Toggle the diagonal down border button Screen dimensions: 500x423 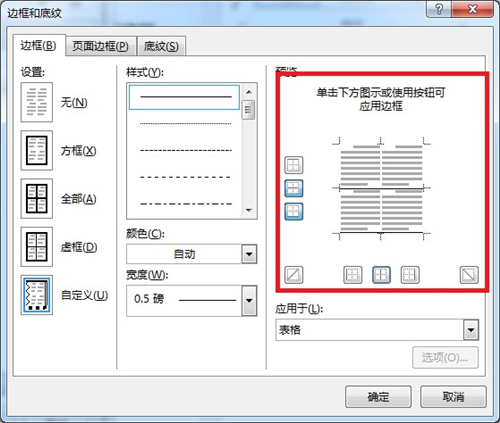click(x=469, y=275)
